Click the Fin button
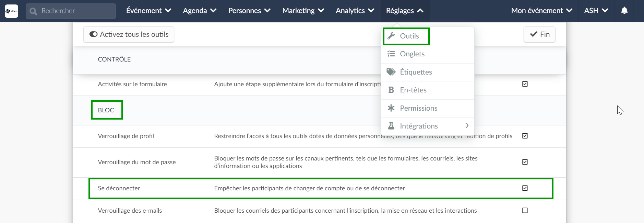Screen dimensions: 644x223 (539, 34)
